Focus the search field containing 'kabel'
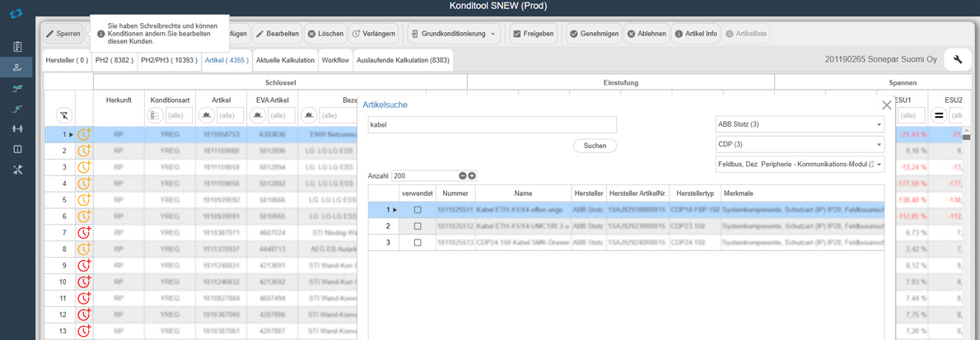The width and height of the screenshot is (980, 340). pos(492,124)
